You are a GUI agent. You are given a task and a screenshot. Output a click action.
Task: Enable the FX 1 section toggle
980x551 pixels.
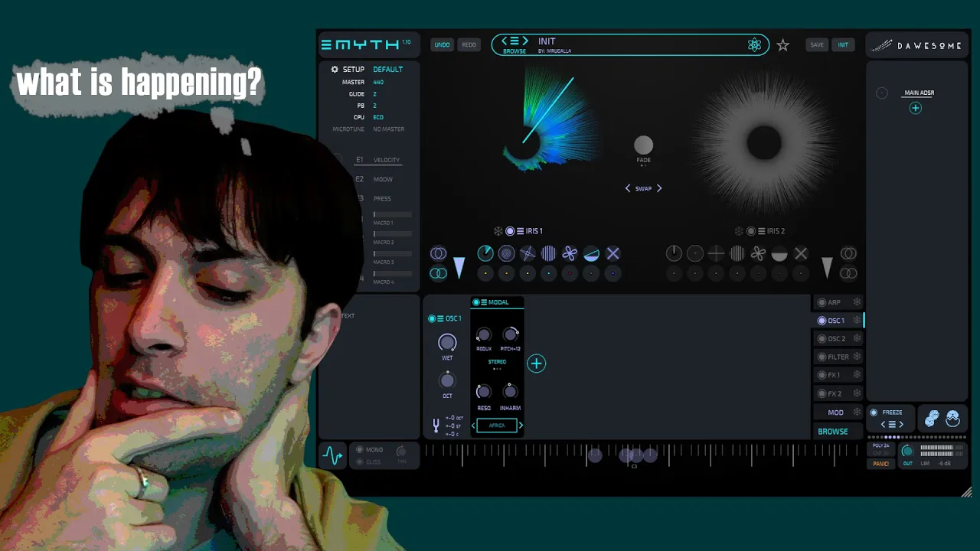coord(822,375)
